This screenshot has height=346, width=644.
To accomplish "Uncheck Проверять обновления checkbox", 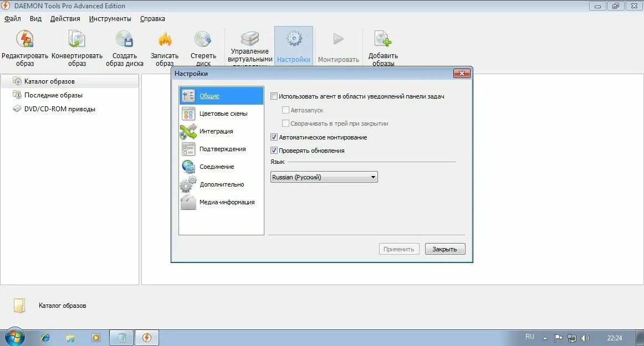I will point(274,150).
